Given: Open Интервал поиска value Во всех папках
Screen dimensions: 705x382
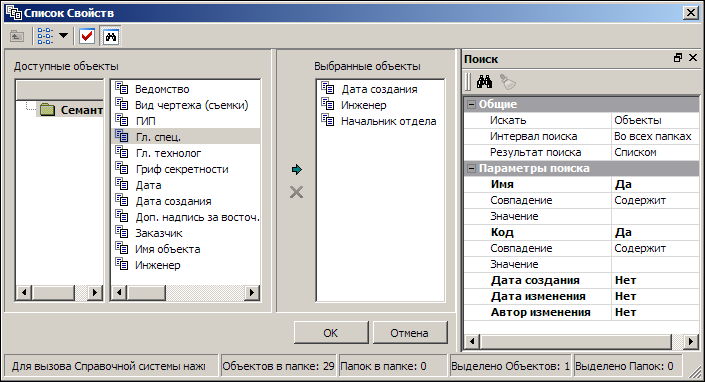Looking at the screenshot, I should pyautogui.click(x=656, y=136).
